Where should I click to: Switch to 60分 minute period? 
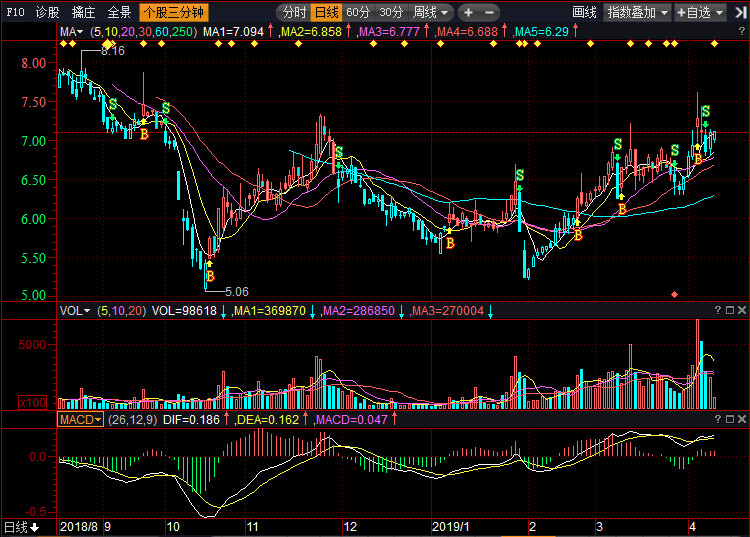358,13
